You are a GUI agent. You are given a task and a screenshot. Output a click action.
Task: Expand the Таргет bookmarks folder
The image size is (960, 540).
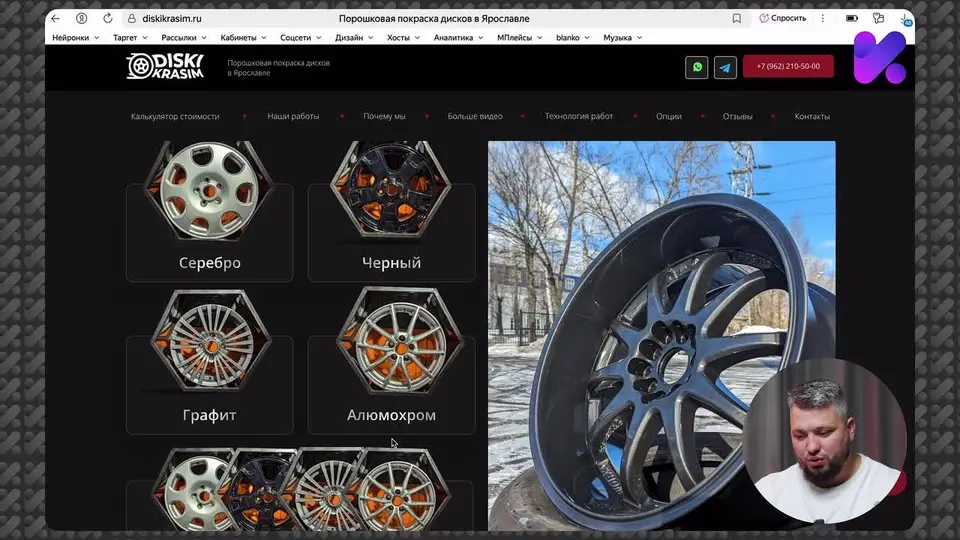click(130, 37)
